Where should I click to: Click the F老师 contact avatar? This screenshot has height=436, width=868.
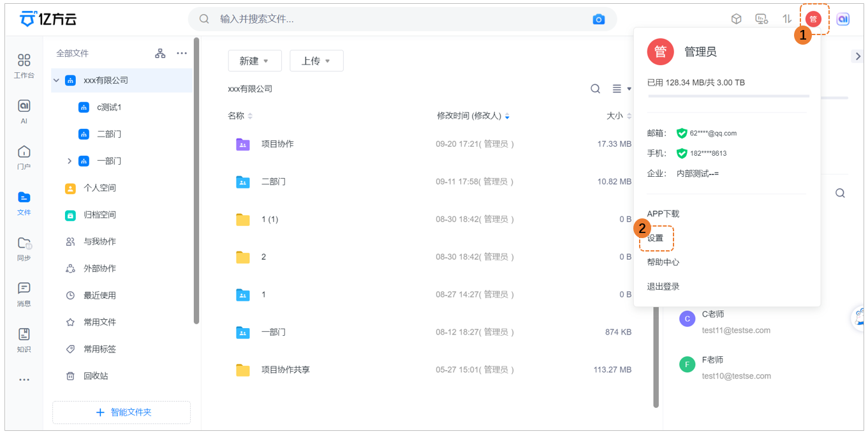687,365
